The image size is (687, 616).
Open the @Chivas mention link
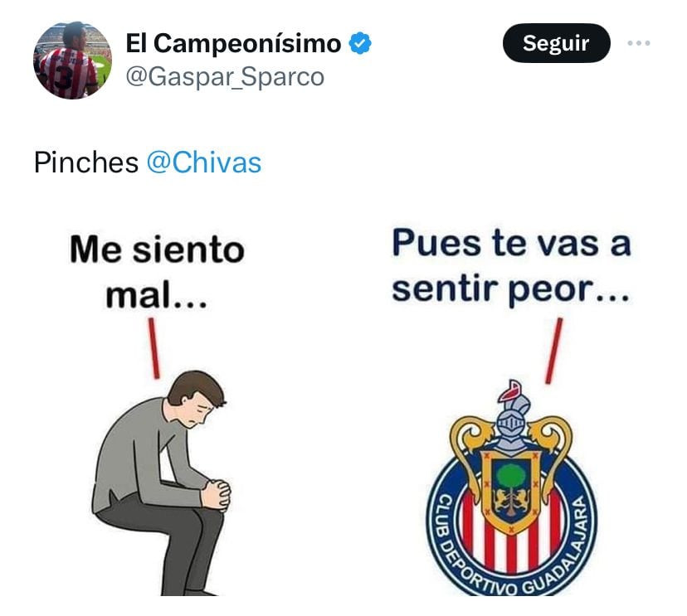[204, 162]
